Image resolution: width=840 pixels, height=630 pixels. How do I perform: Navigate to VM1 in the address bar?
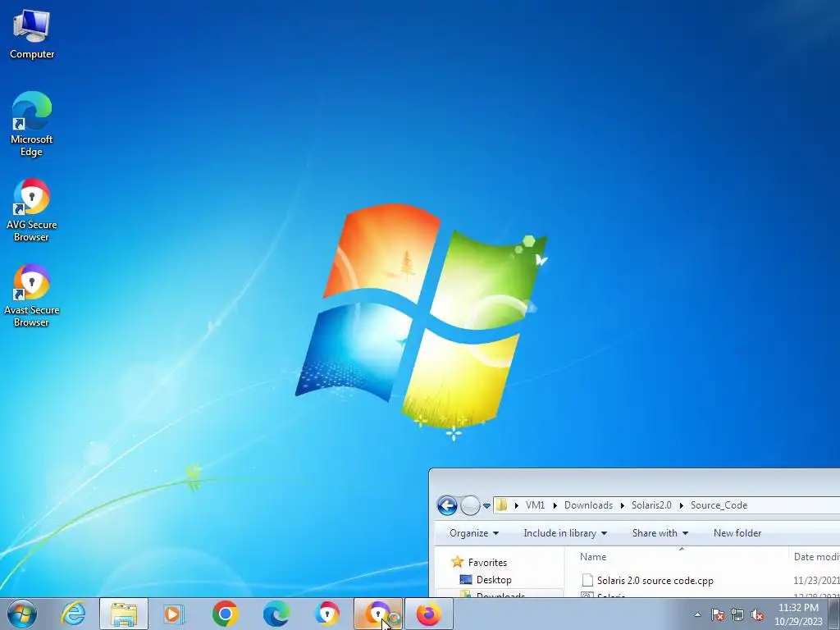point(535,505)
